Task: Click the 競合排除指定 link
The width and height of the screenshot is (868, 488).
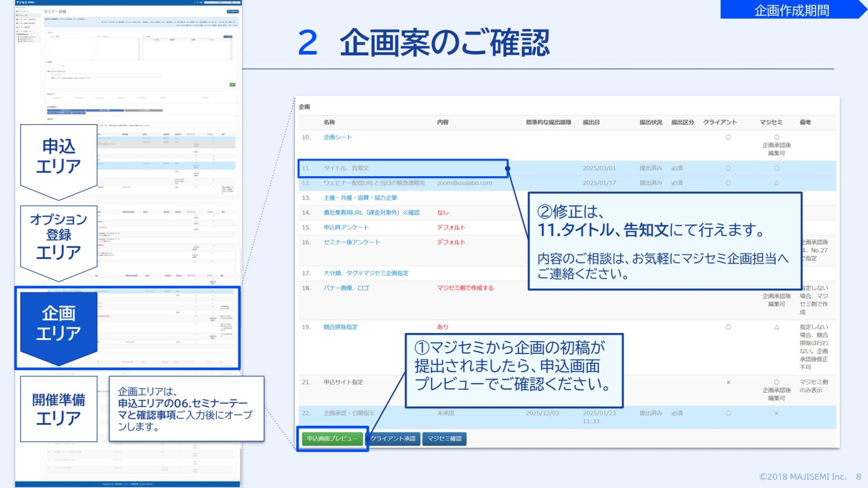Action: point(340,327)
